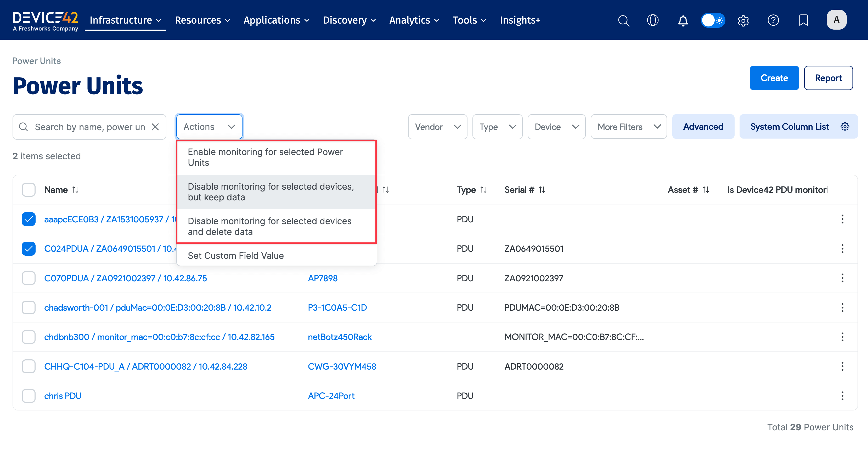This screenshot has height=450, width=868.
Task: Open the More Filters dropdown
Action: point(628,127)
